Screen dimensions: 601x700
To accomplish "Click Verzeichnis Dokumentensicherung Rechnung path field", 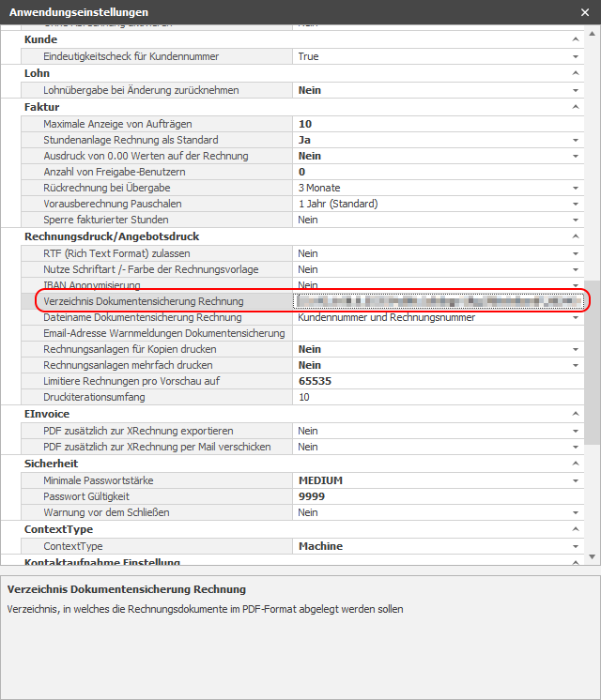I will pyautogui.click(x=438, y=301).
